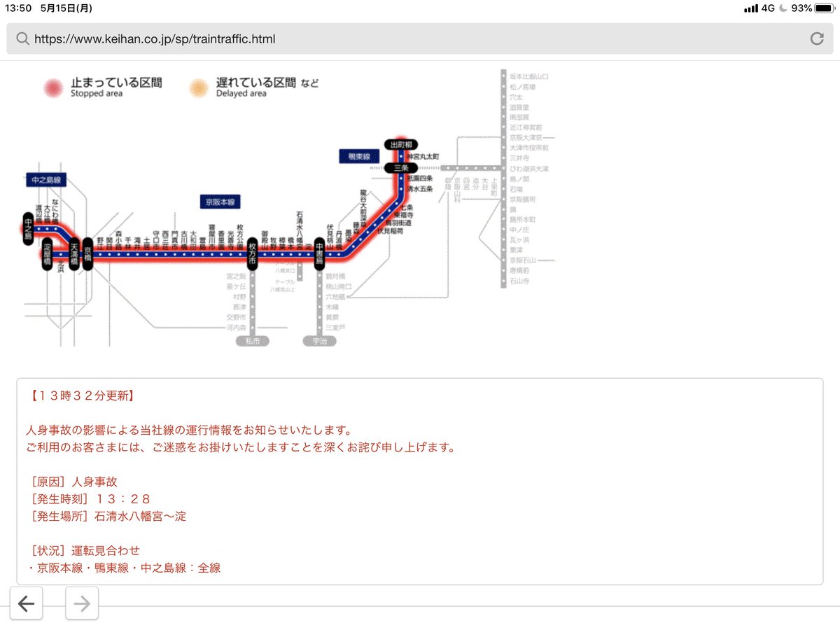
Task: Tap the 止まっている区間 legend label
Action: pyautogui.click(x=116, y=83)
